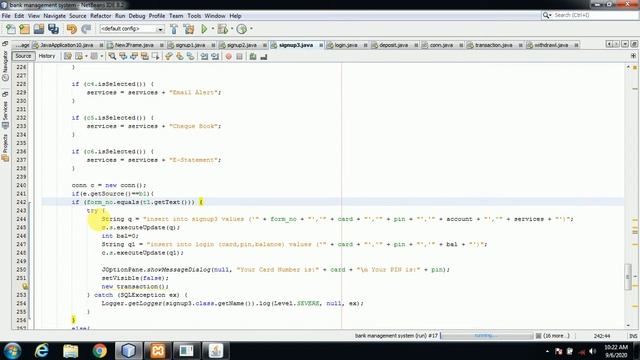Click the Open Project toolbar icon
Screen dimensions: 640x360
(39, 29)
